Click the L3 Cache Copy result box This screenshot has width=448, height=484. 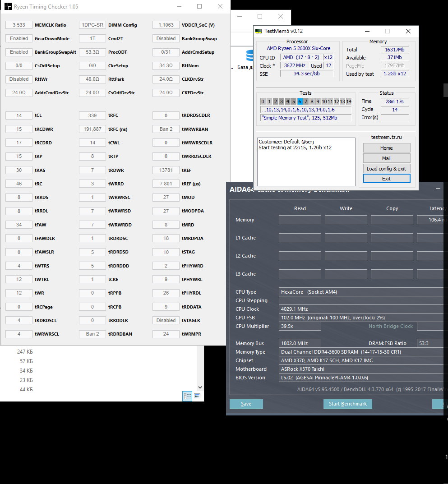coord(392,274)
